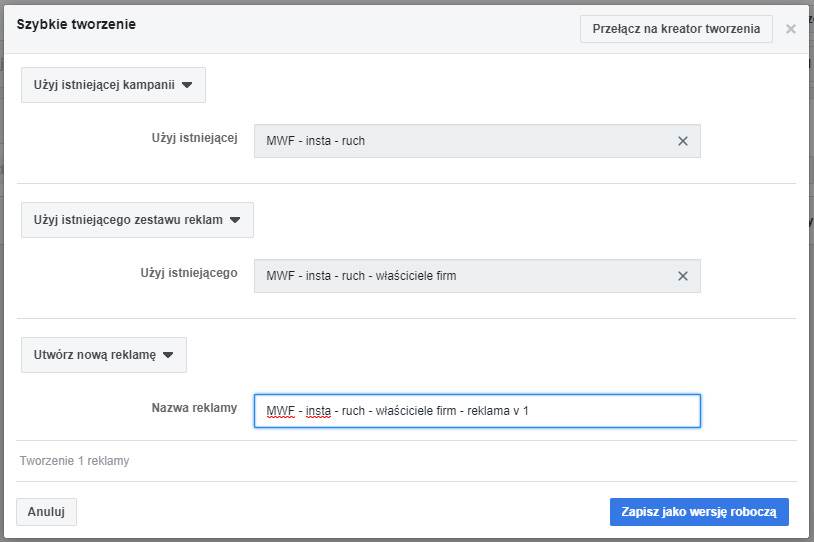
Task: Focus the Nazwa reklamy text field
Action: click(x=600, y=411)
